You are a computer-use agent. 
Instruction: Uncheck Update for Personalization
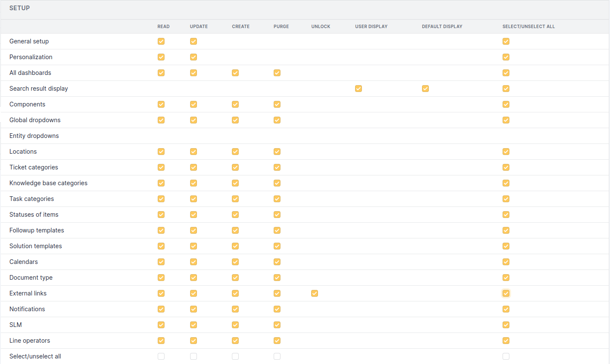pyautogui.click(x=194, y=57)
